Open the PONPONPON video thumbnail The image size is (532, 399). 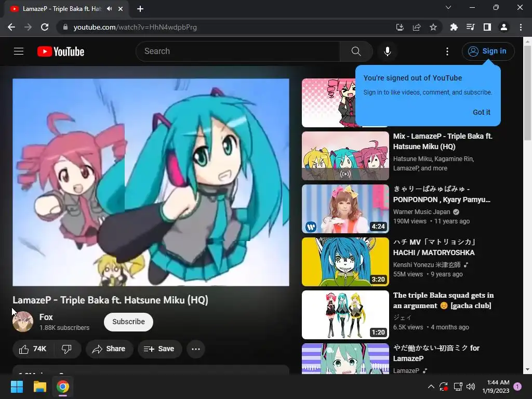point(345,209)
